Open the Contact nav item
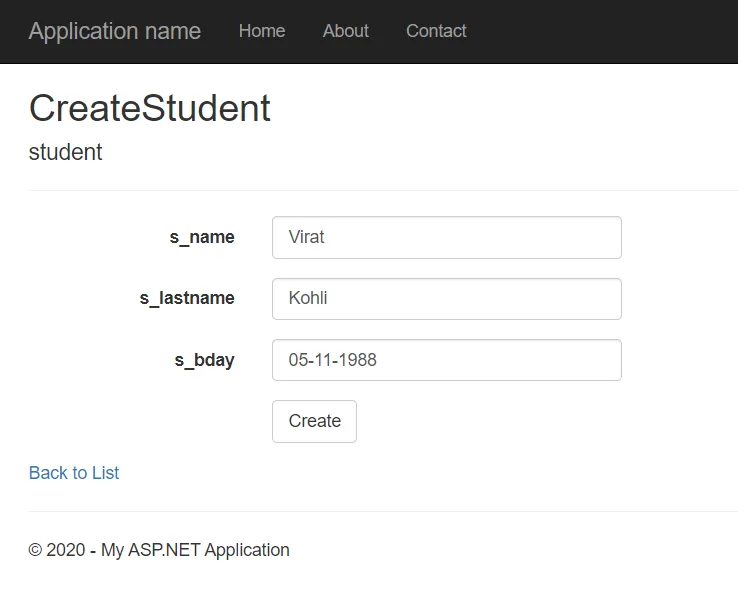This screenshot has width=738, height=600. pos(436,31)
